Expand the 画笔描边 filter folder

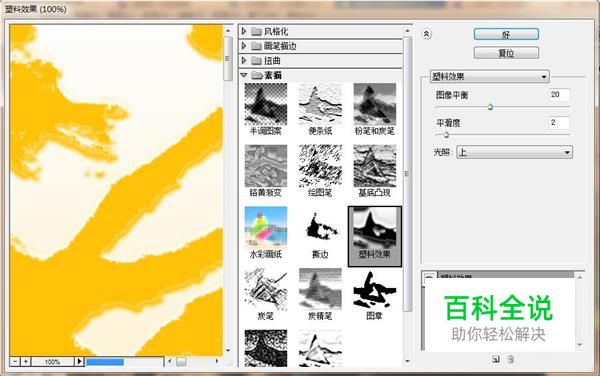tap(244, 46)
